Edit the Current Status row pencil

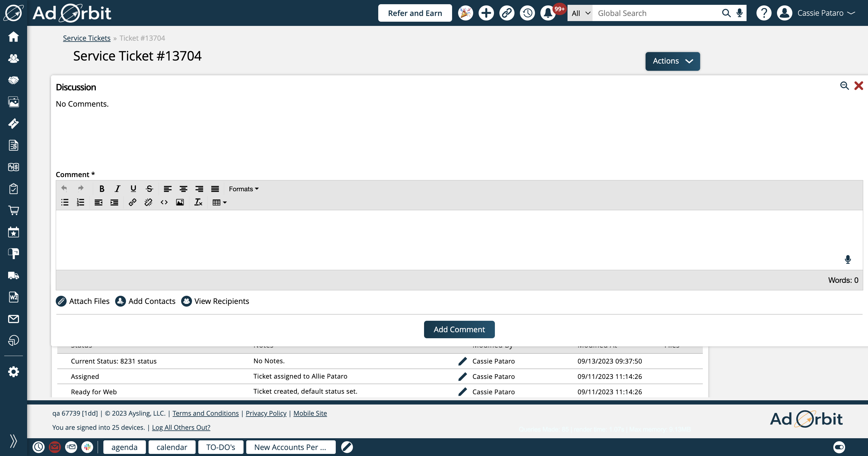click(463, 361)
